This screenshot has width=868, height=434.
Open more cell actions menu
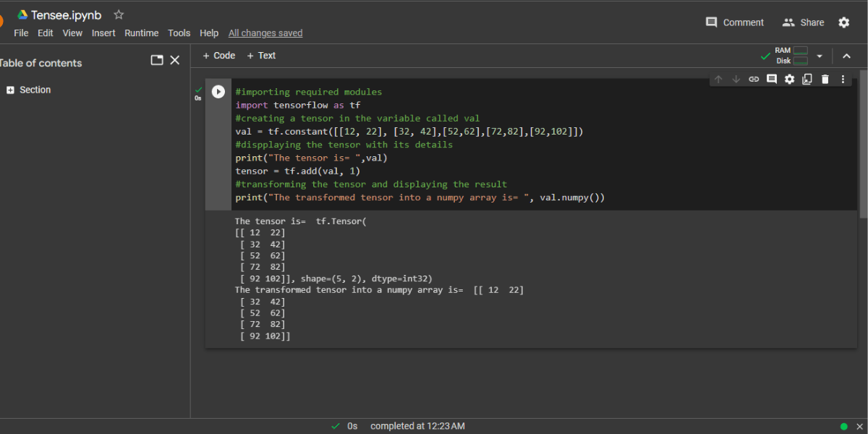(x=843, y=79)
